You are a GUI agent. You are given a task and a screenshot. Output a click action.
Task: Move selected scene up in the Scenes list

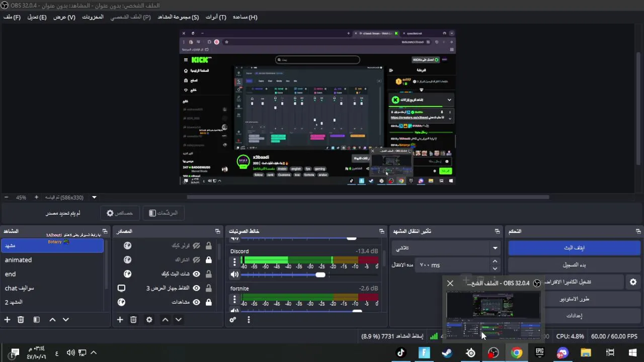click(x=52, y=320)
